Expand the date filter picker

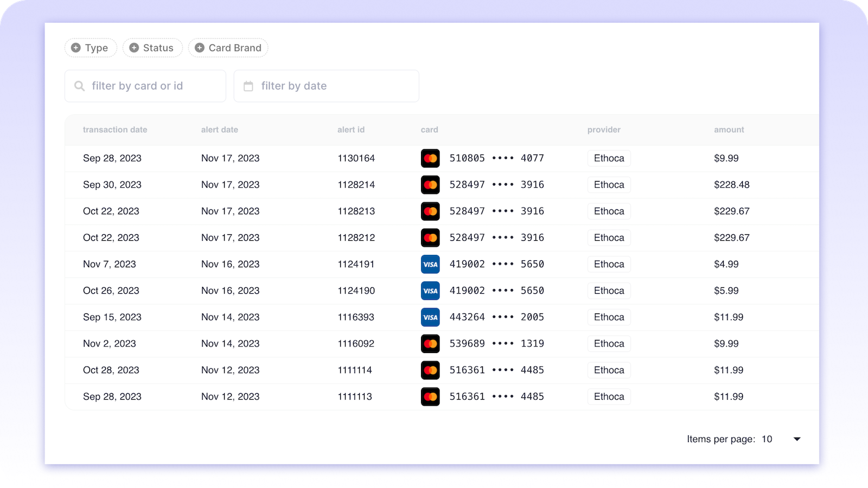[326, 86]
